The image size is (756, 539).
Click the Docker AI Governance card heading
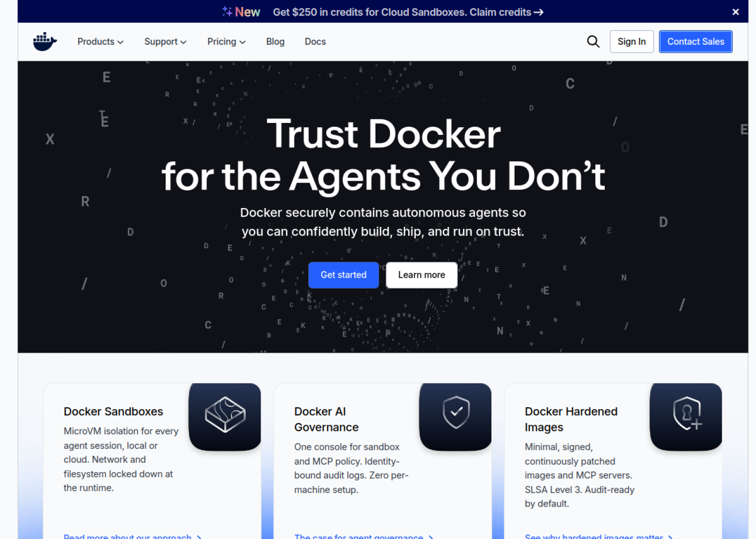[x=326, y=420]
